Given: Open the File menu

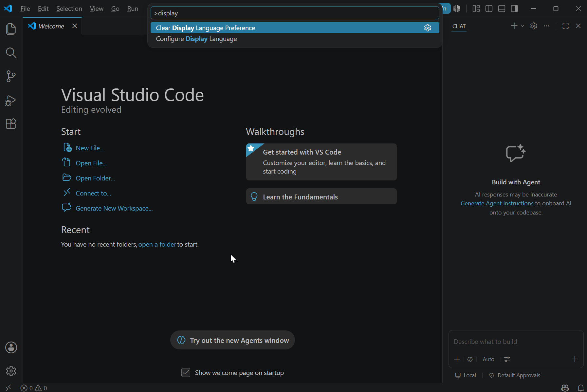Looking at the screenshot, I should click(x=25, y=9).
